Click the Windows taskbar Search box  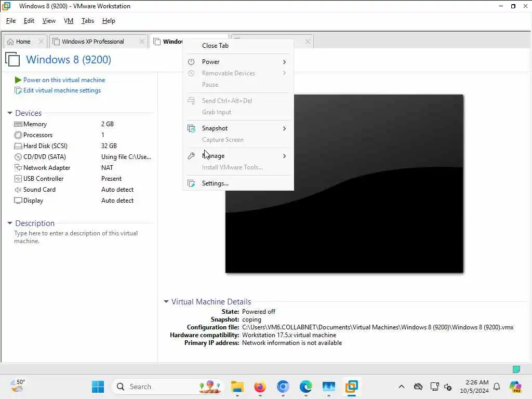[x=168, y=387]
